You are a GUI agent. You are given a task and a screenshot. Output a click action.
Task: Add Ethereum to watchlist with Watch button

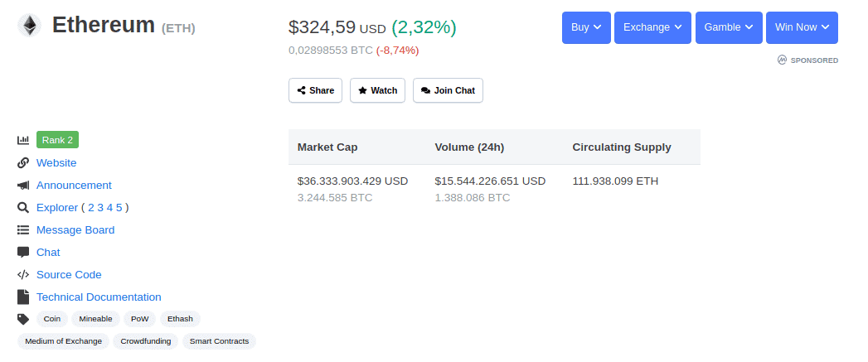tap(377, 90)
